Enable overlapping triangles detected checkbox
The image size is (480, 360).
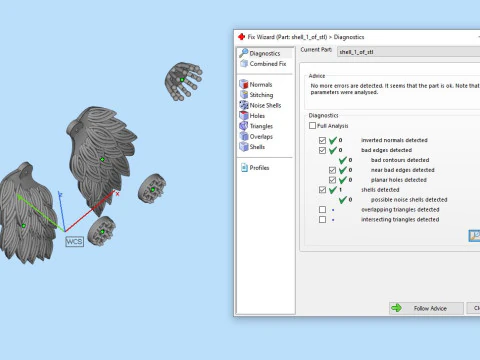(322, 210)
